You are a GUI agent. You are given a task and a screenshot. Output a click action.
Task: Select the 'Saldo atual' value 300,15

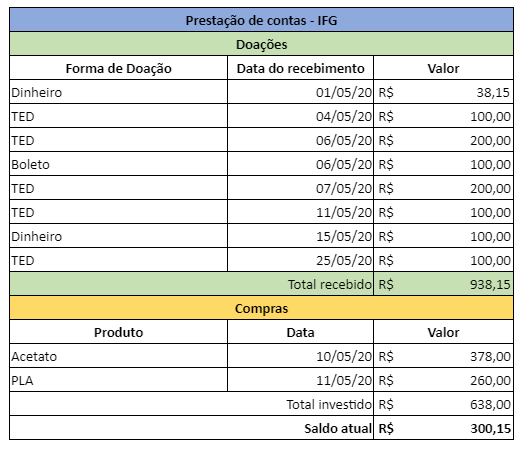pyautogui.click(x=443, y=428)
